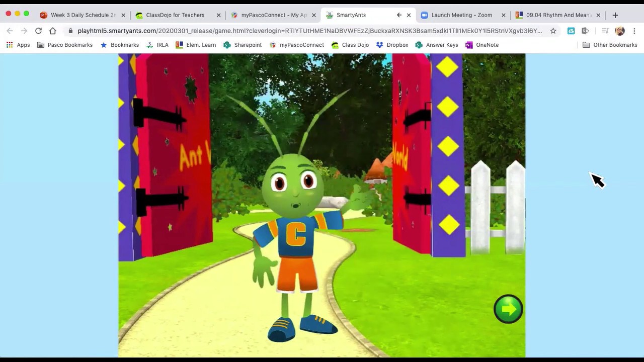Switch to the 09.04 Rhythm And Meaning tab

[x=558, y=15]
